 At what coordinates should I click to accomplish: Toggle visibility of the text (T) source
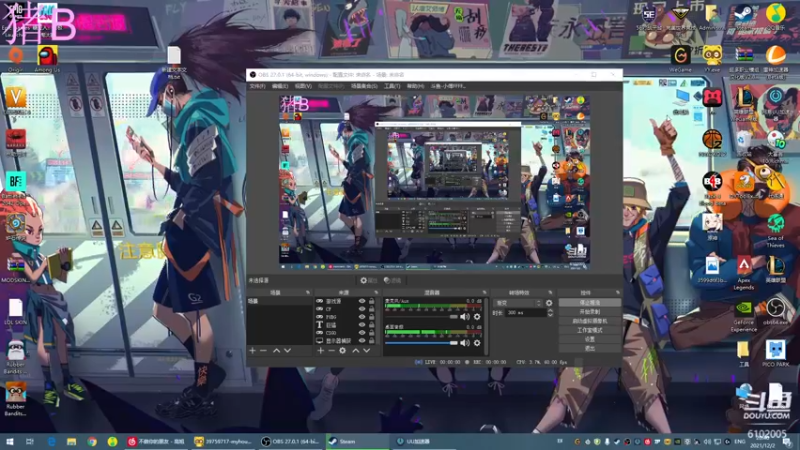click(x=362, y=324)
